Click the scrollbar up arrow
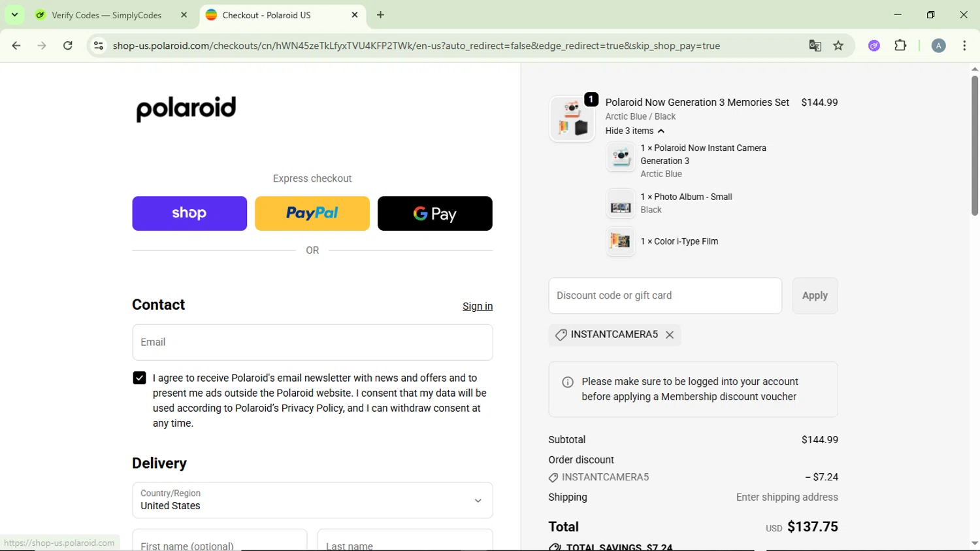The height and width of the screenshot is (551, 980). point(974,69)
